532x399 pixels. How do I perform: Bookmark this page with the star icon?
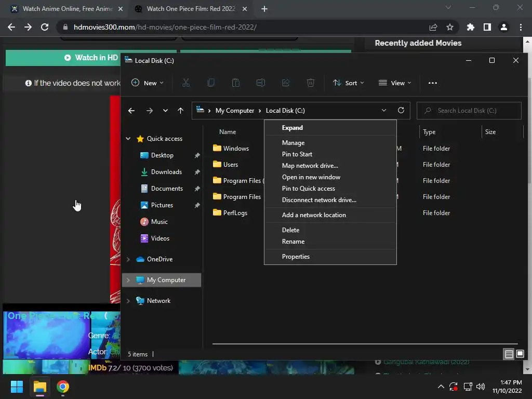coord(450,27)
